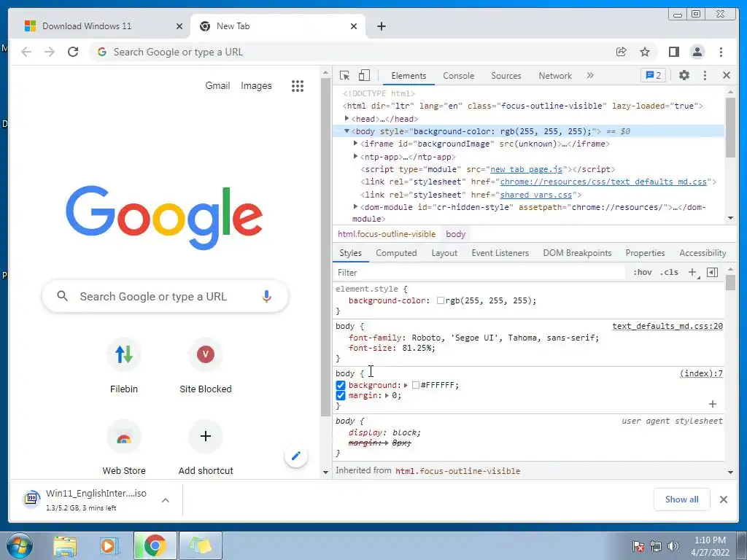The image size is (747, 560).
Task: Click the Images link
Action: click(256, 86)
